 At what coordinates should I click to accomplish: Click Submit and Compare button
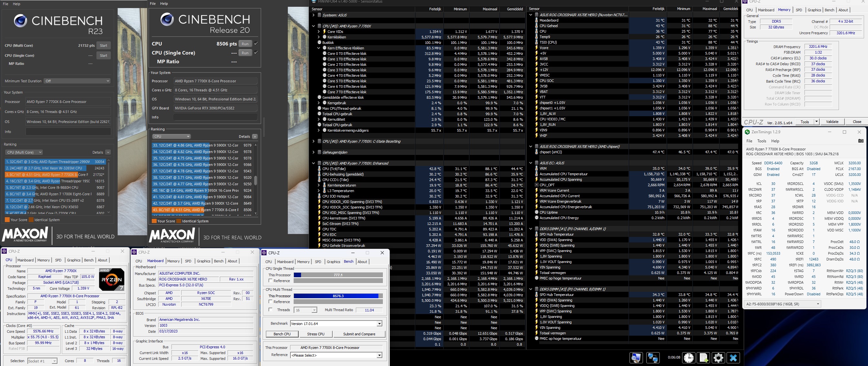(x=359, y=334)
